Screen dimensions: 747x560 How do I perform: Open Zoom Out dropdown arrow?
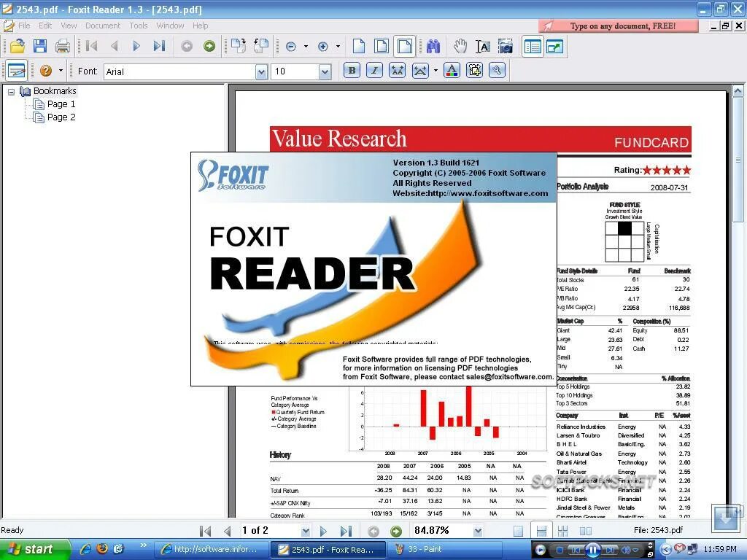coord(306,47)
